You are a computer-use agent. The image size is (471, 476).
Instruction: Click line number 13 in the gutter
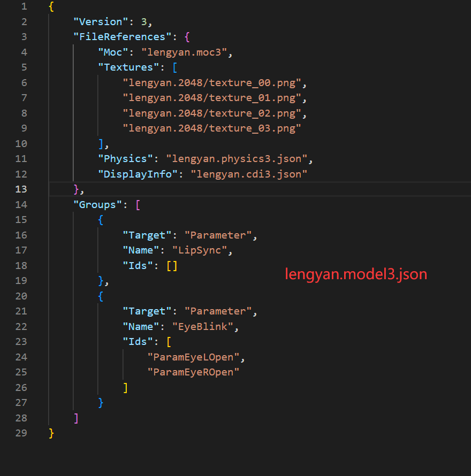[21, 189]
